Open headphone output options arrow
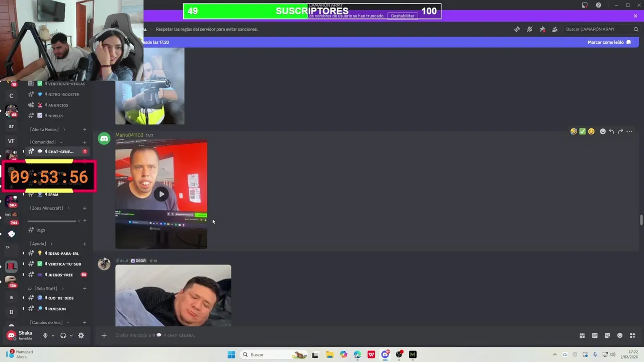This screenshot has height=362, width=644. pyautogui.click(x=71, y=335)
